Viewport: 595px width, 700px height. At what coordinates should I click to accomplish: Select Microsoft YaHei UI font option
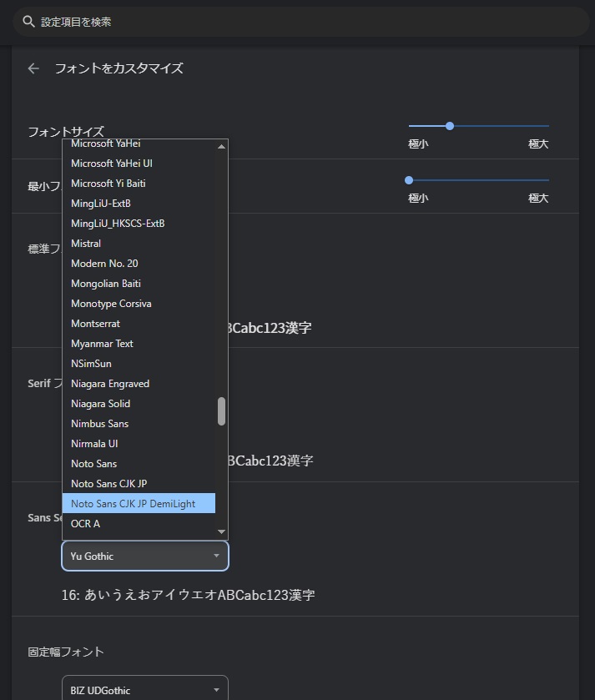139,164
